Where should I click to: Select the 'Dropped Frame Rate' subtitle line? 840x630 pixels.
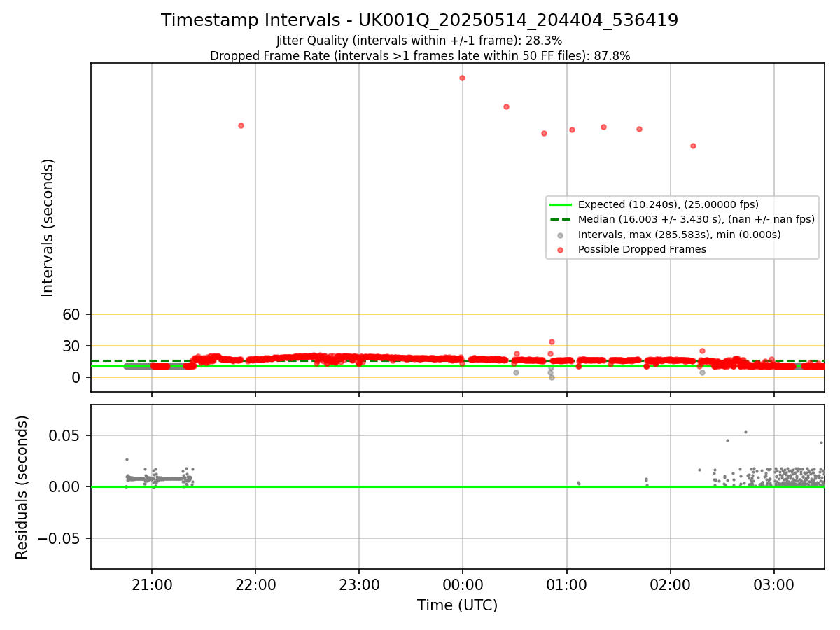(x=419, y=56)
